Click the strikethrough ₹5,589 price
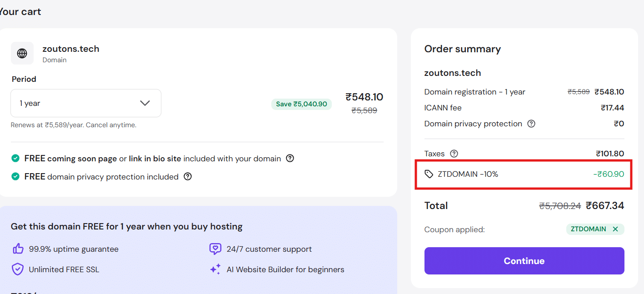The image size is (644, 294). (x=364, y=110)
